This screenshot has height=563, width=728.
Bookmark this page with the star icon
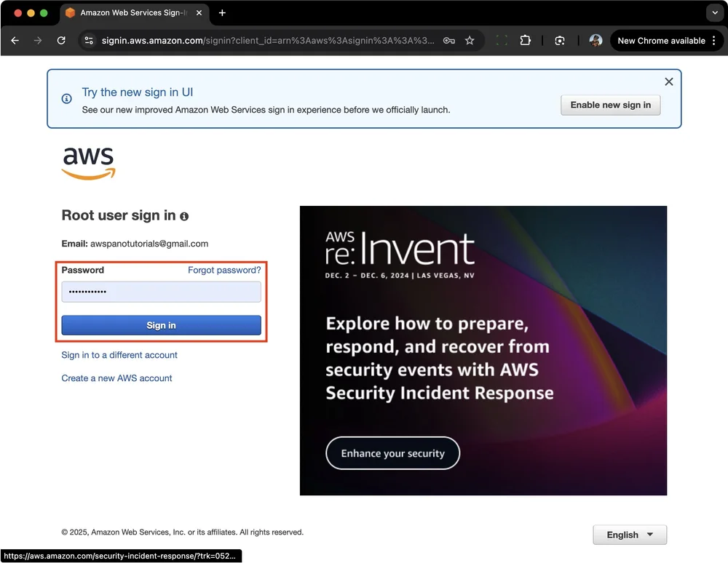coord(470,40)
